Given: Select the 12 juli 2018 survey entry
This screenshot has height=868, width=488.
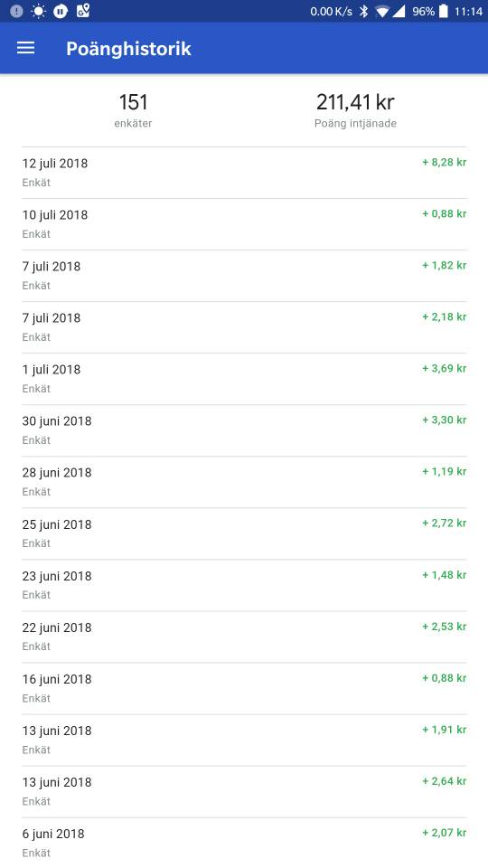Looking at the screenshot, I should click(x=244, y=173).
